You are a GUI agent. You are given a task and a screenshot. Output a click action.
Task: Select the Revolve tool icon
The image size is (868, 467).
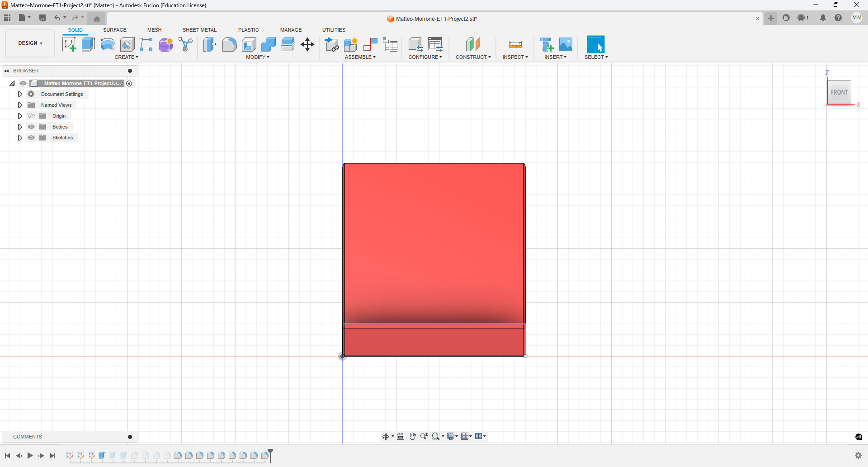pyautogui.click(x=108, y=44)
